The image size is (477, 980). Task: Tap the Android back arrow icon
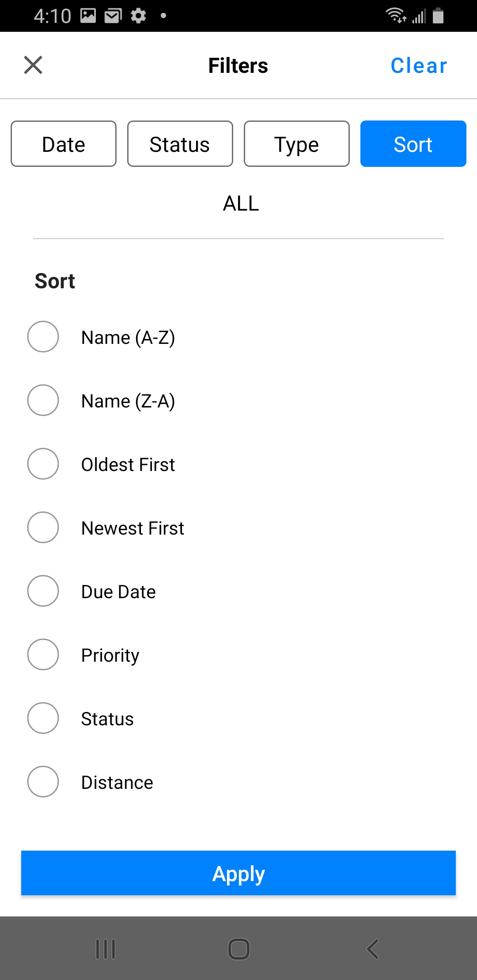(372, 949)
